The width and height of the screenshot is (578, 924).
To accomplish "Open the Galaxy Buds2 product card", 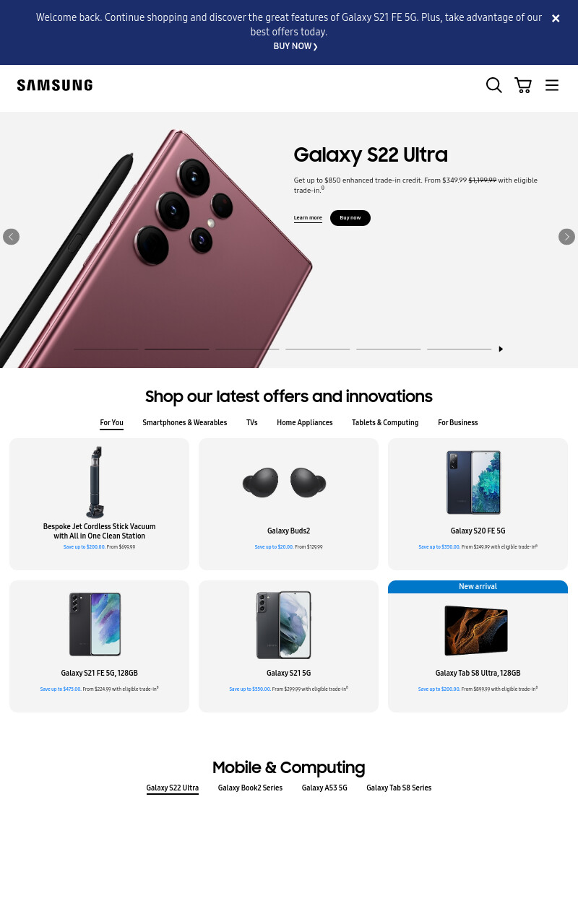I will (288, 504).
